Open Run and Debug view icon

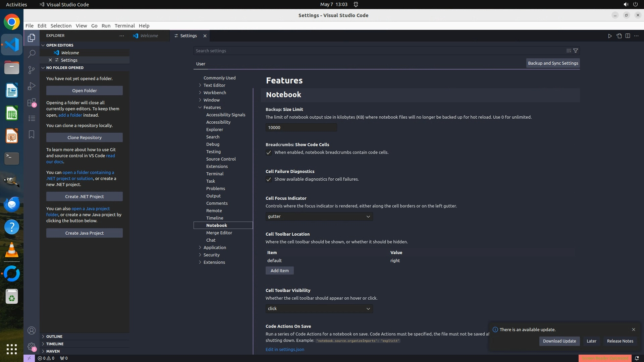click(32, 86)
